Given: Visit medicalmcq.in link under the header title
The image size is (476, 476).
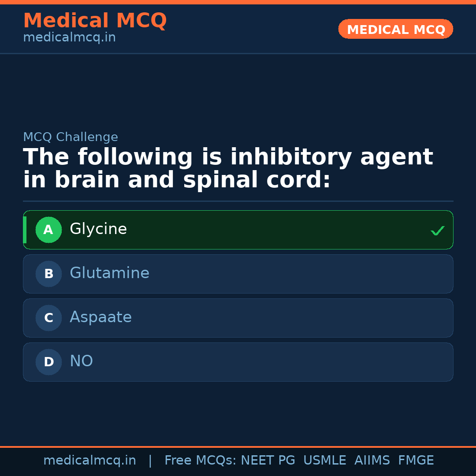Looking at the screenshot, I should (69, 37).
